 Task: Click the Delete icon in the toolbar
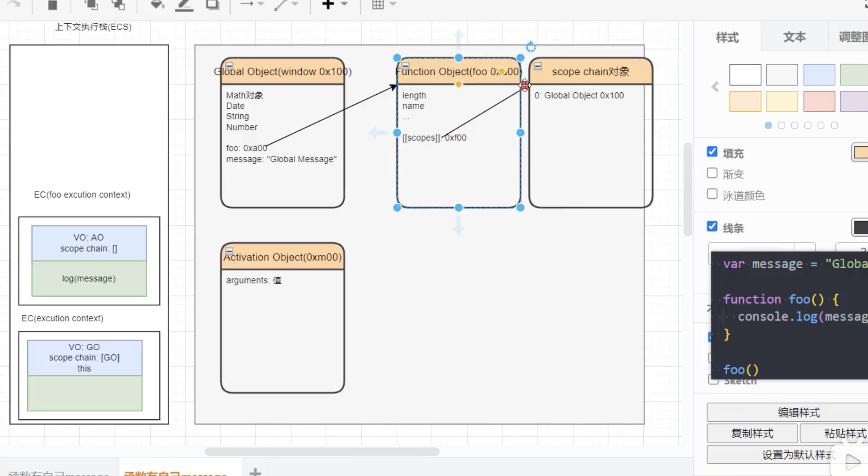tap(53, 5)
